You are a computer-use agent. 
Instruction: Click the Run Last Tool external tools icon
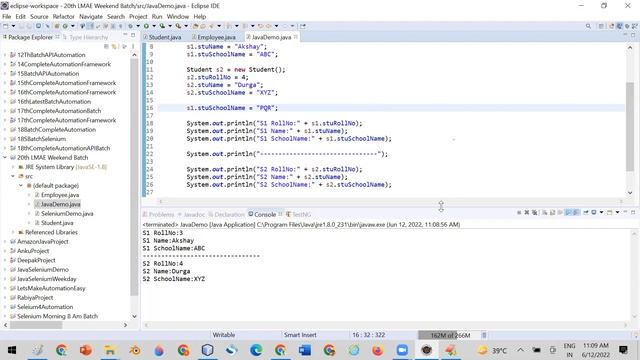click(178, 26)
